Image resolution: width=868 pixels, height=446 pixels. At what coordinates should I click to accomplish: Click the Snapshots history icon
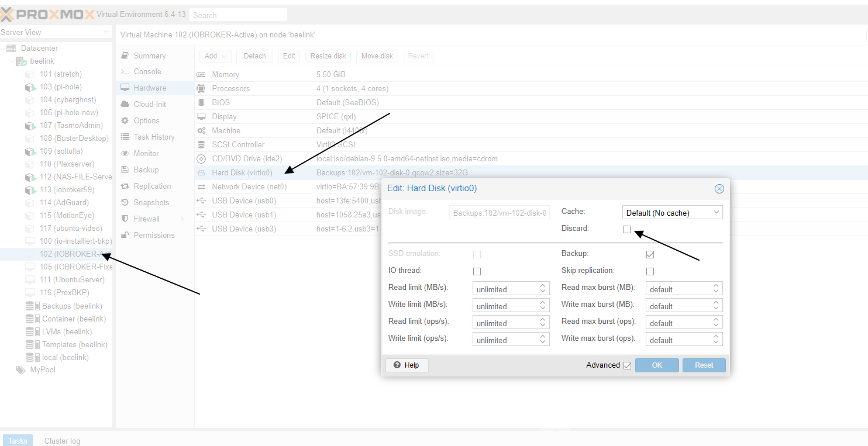125,202
